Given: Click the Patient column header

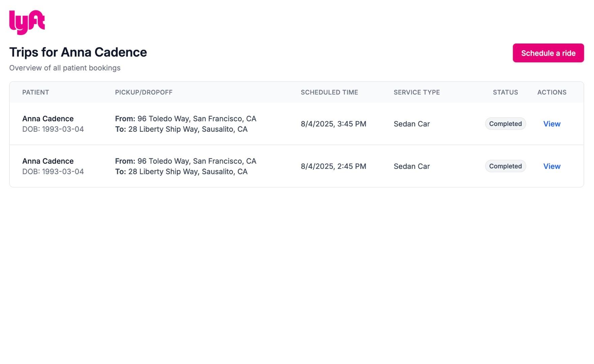Looking at the screenshot, I should (36, 92).
